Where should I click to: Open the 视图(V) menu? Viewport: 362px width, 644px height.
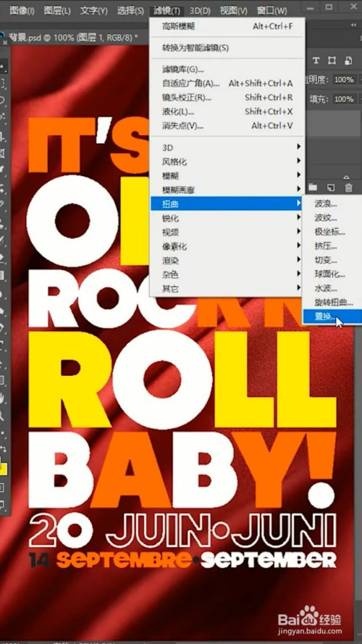click(234, 10)
